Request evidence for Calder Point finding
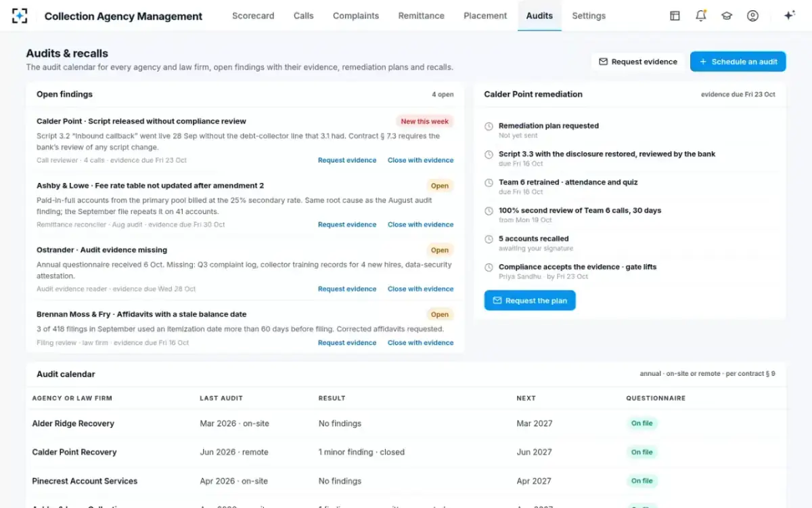Image resolution: width=812 pixels, height=508 pixels. click(x=347, y=161)
